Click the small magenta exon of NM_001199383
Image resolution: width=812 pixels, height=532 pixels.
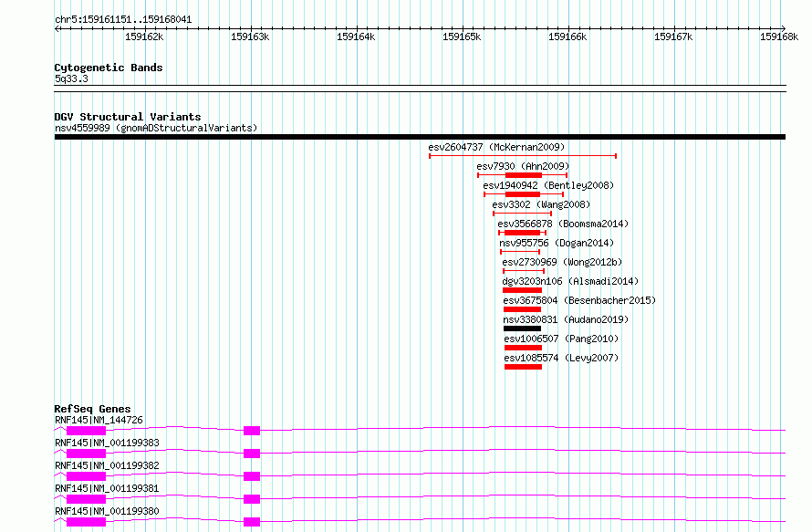coord(252,454)
